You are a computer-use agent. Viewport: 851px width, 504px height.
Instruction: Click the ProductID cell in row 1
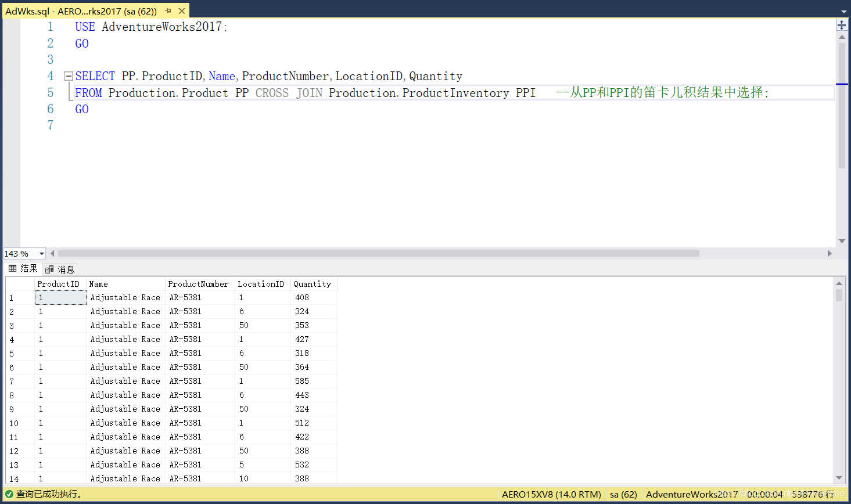click(x=60, y=298)
